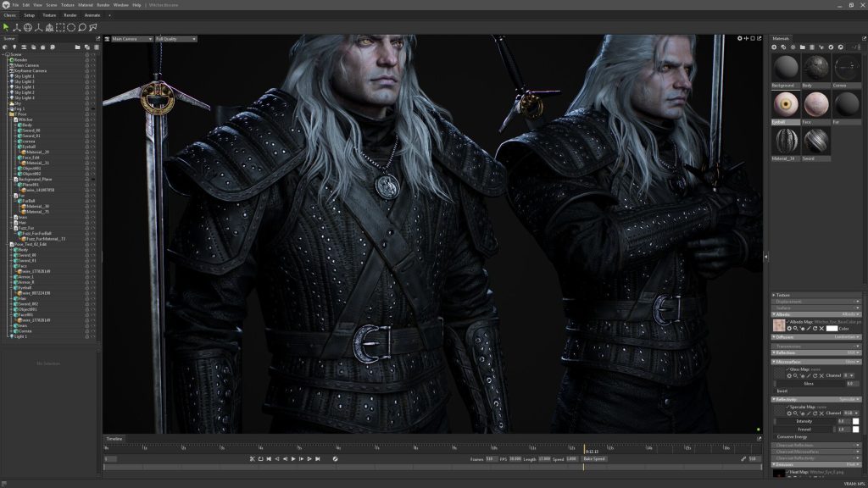
Task: Select the Face material thumbnail
Action: point(816,104)
